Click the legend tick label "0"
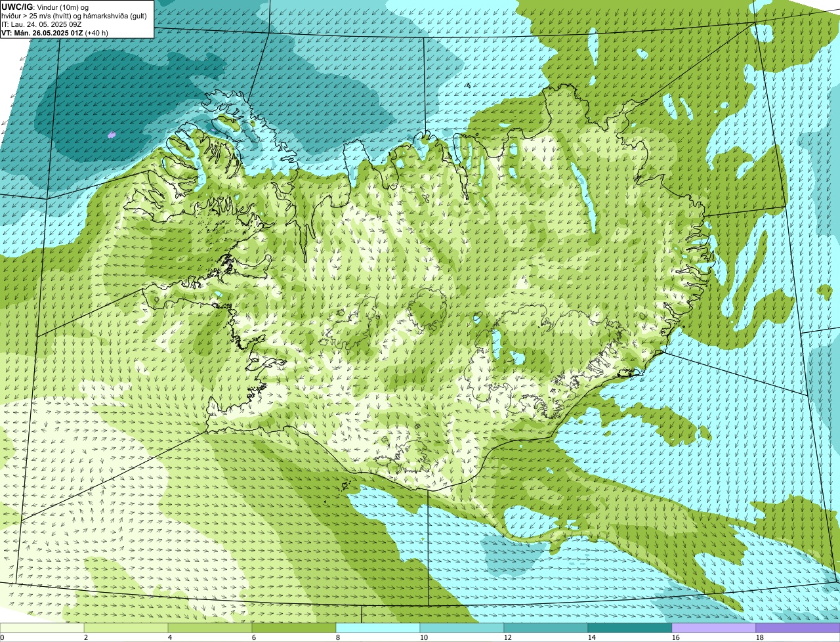Image resolution: width=840 pixels, height=642 pixels. click(2, 637)
